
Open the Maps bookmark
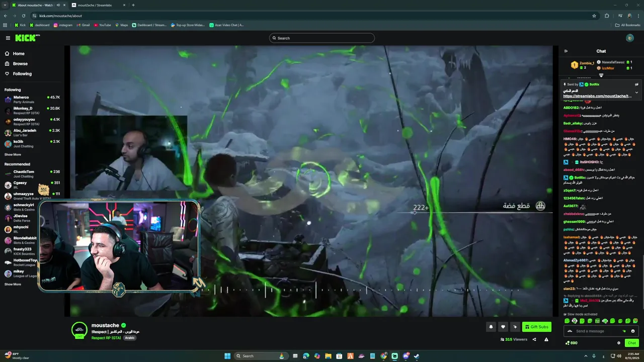121,25
